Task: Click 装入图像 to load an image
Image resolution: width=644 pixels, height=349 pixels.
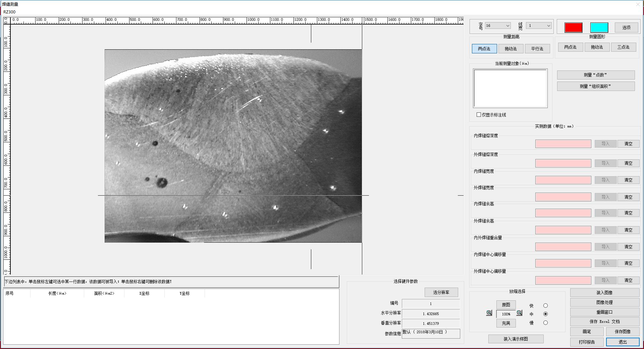Action: tap(604, 293)
